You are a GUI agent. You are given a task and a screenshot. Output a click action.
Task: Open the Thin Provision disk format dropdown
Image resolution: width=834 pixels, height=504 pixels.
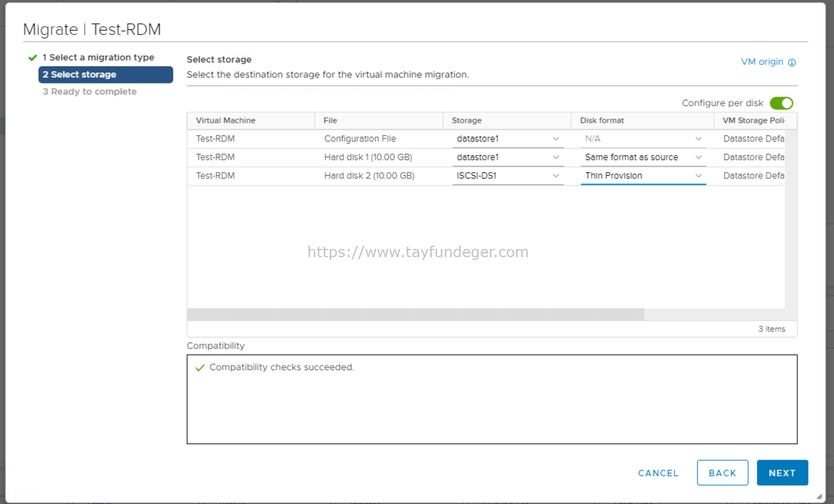pos(699,175)
